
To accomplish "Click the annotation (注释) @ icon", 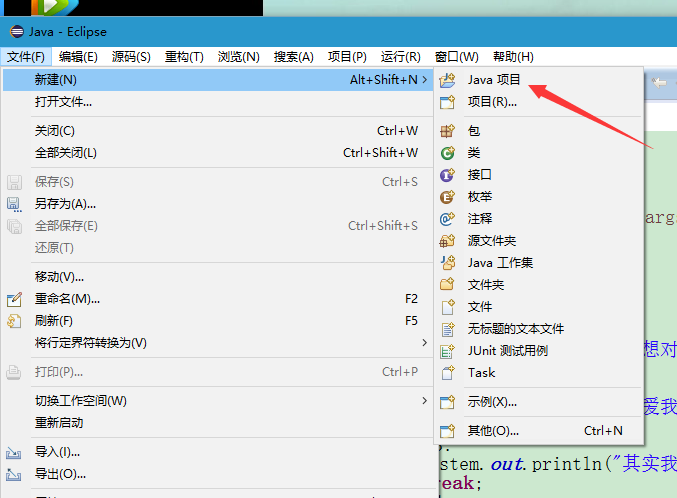I will [x=447, y=219].
